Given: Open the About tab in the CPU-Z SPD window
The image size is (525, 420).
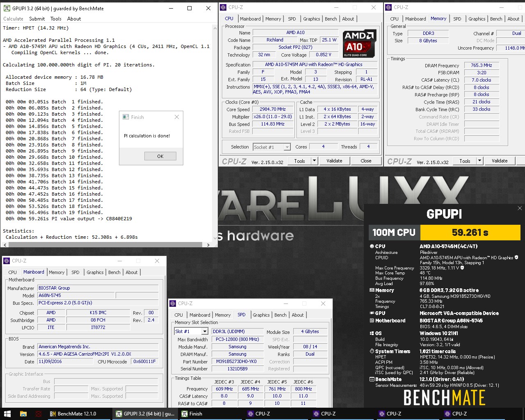Looking at the screenshot, I should (x=298, y=315).
